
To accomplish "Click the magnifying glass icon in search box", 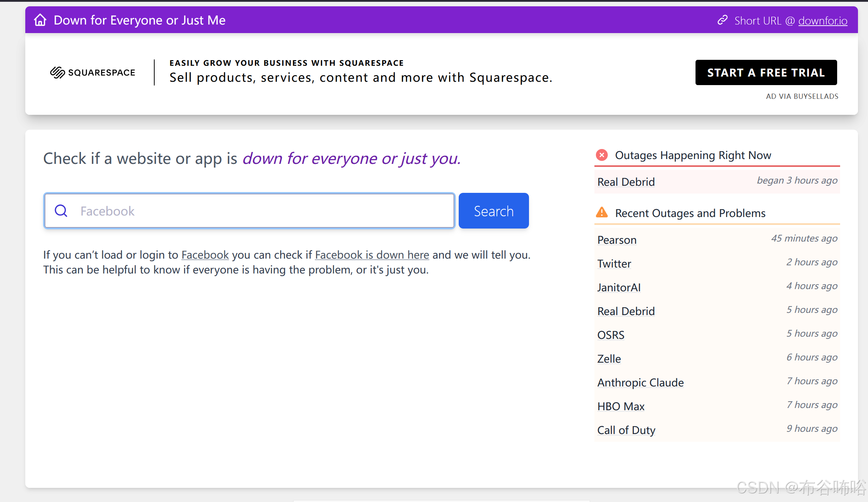I will pos(61,211).
